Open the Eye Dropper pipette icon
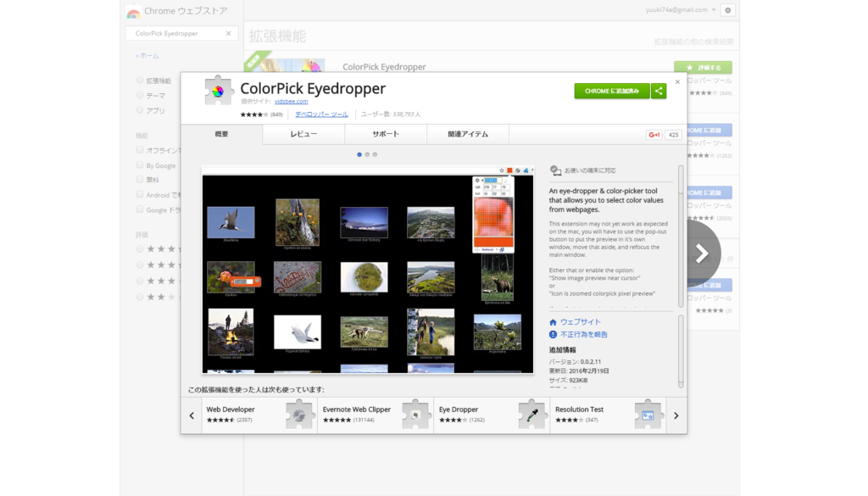This screenshot has width=868, height=496. coord(532,414)
